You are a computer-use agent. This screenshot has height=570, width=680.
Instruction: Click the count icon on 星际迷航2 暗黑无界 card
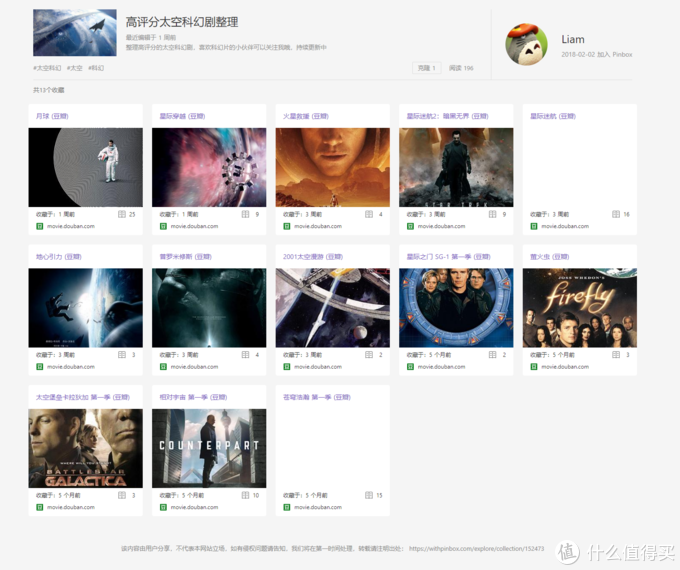coord(493,214)
